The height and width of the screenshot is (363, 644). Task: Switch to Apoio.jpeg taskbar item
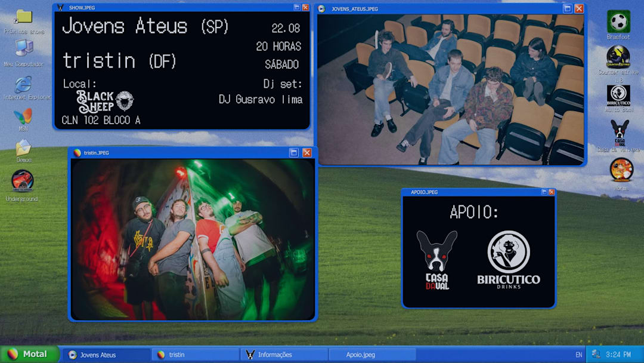(373, 355)
